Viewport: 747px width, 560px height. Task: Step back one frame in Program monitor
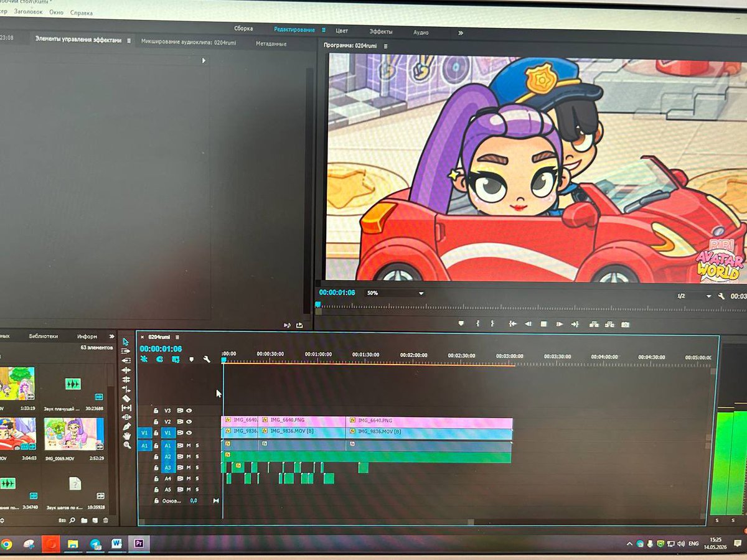[x=528, y=324]
